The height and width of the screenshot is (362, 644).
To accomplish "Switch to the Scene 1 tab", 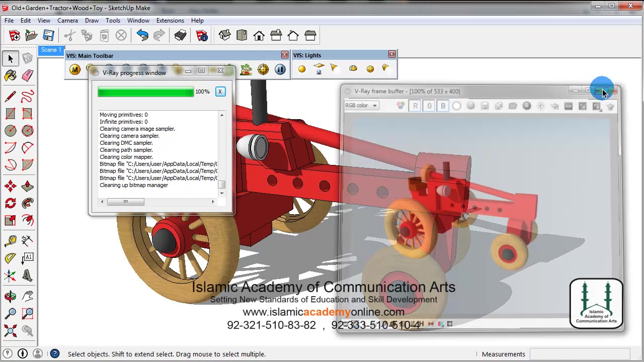I will (50, 50).
